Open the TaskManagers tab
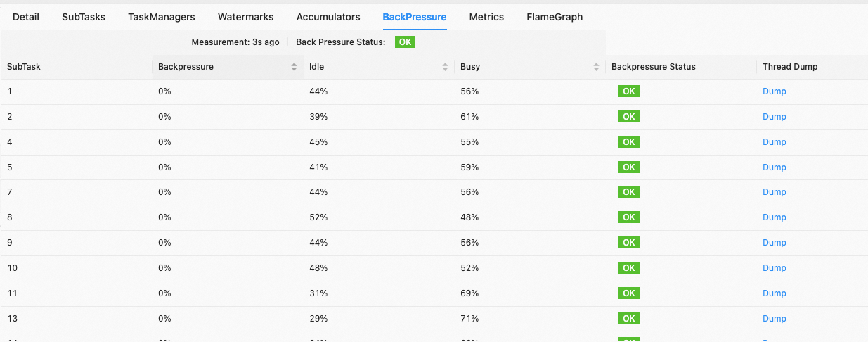 pyautogui.click(x=162, y=17)
